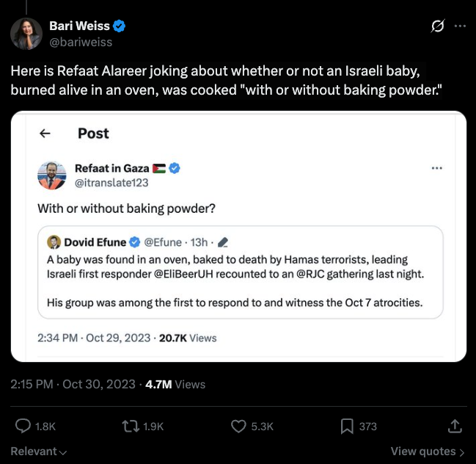The width and height of the screenshot is (476, 464).
Task: Open View quotes link
Action: [428, 452]
